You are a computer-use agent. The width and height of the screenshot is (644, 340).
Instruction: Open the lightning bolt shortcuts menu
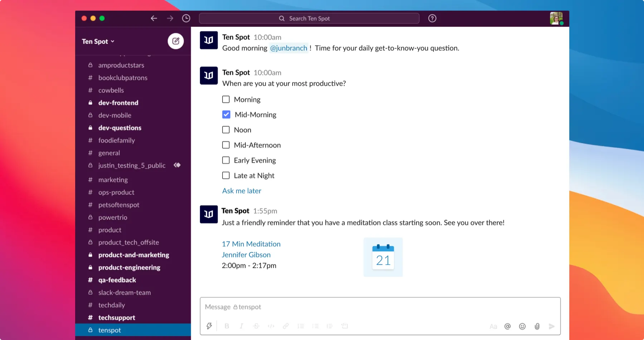click(209, 326)
